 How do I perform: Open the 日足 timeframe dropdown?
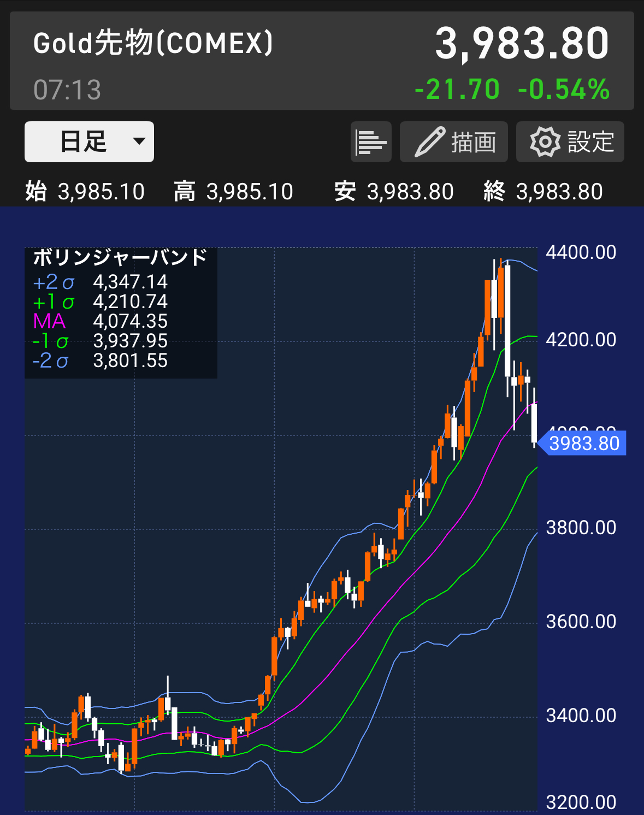(83, 142)
